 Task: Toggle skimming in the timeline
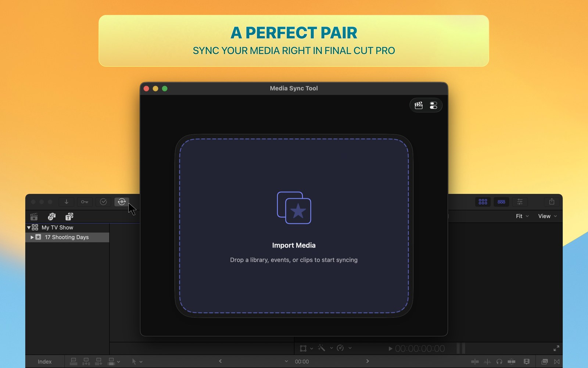pos(475,362)
